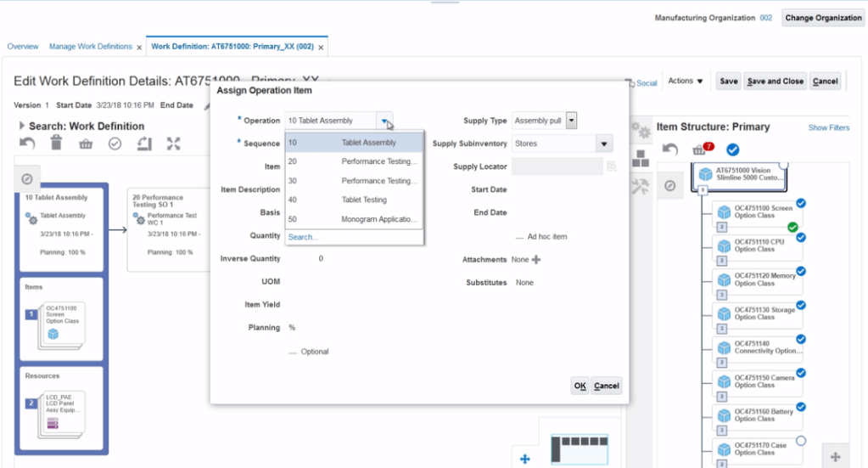
Task: Check the Ad hoc item checkbox
Action: [x=519, y=237]
